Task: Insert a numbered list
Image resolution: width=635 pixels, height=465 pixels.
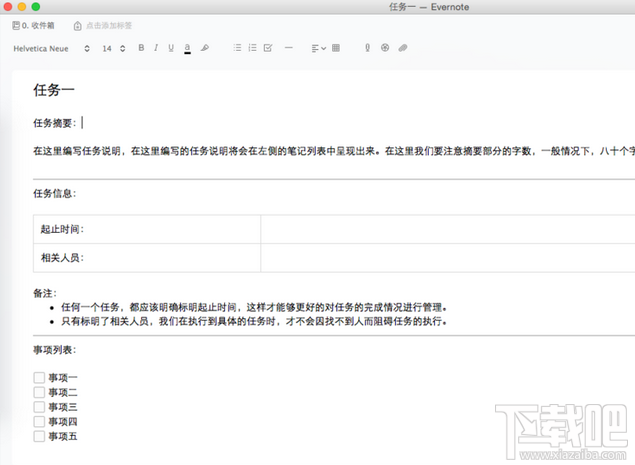Action: (252, 48)
